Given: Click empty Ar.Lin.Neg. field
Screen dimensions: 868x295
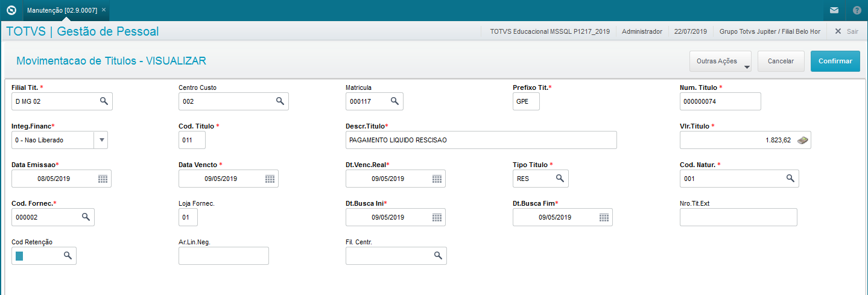Looking at the screenshot, I should point(224,256).
